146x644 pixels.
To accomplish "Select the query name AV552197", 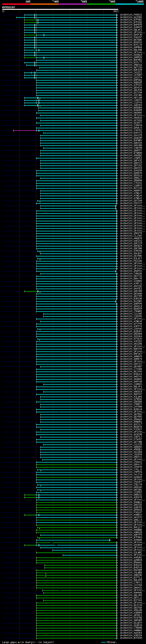I will pyautogui.click(x=8, y=8).
